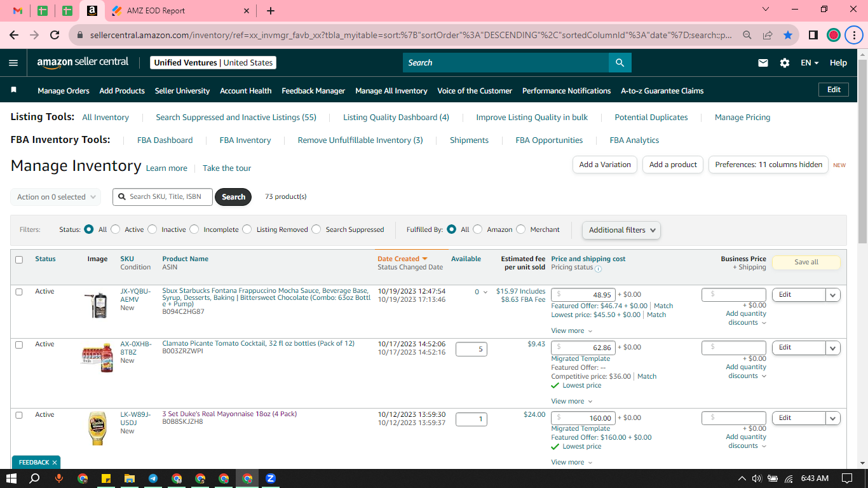The image size is (868, 488).
Task: Open the messages envelope icon
Action: click(763, 63)
